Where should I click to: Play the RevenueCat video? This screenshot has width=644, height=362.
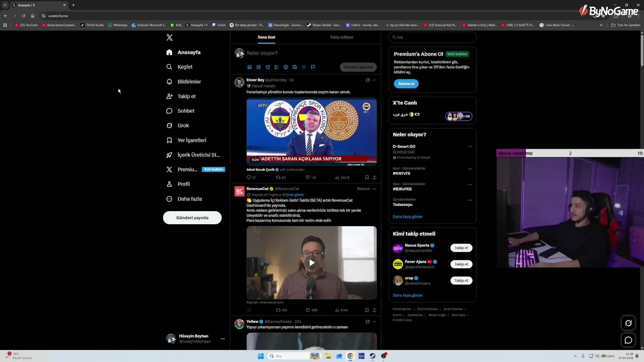pyautogui.click(x=311, y=262)
